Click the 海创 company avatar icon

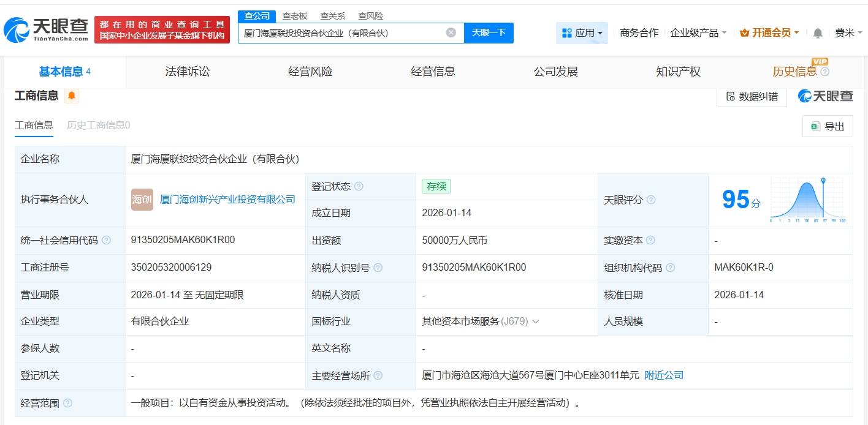pyautogui.click(x=142, y=200)
